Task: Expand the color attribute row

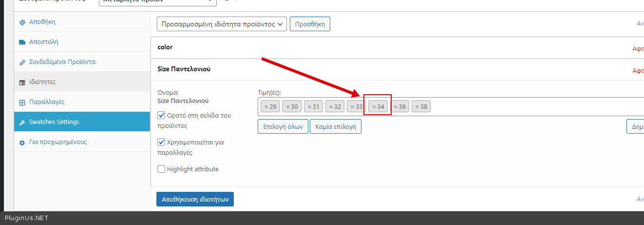Action: coord(397,48)
